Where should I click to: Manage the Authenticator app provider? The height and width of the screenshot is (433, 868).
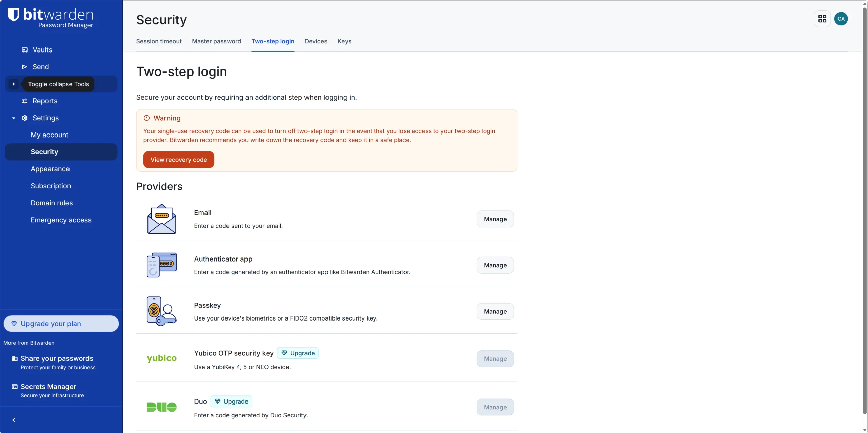click(495, 265)
